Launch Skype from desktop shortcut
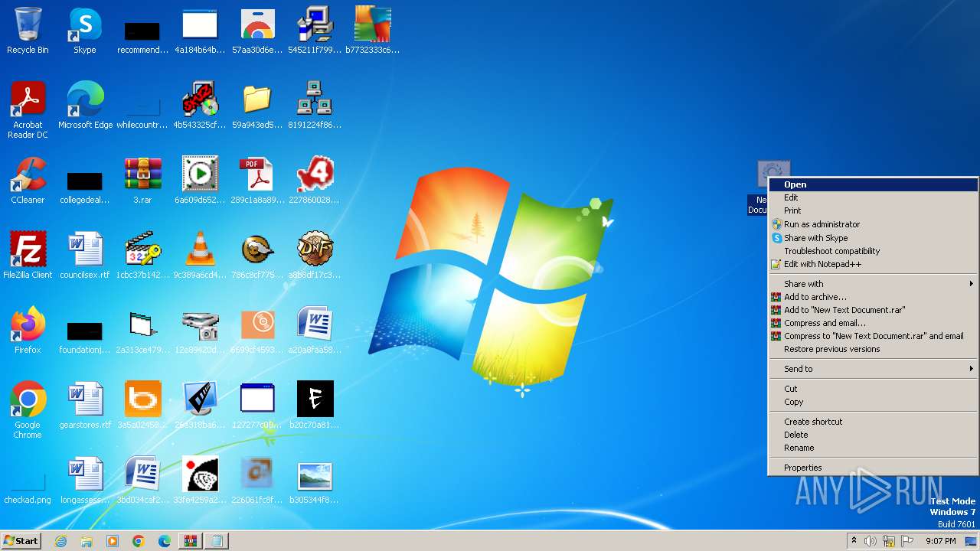Screen dimensions: 980x551 (x=85, y=31)
